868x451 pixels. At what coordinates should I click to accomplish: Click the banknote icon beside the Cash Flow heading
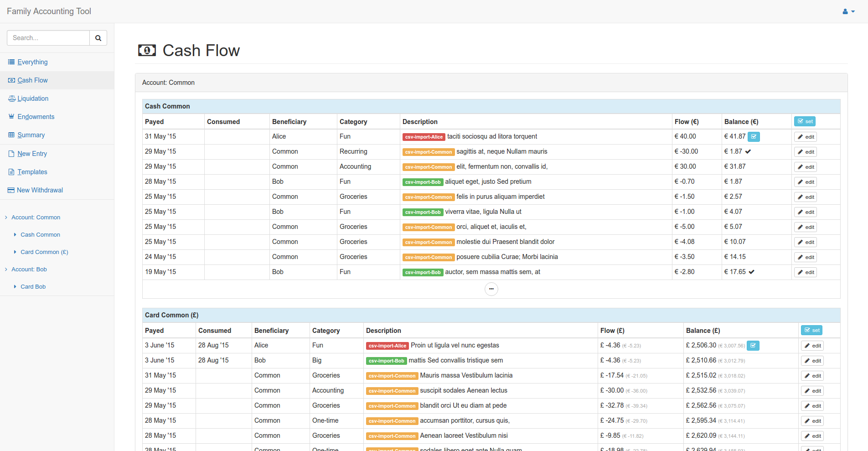[146, 51]
